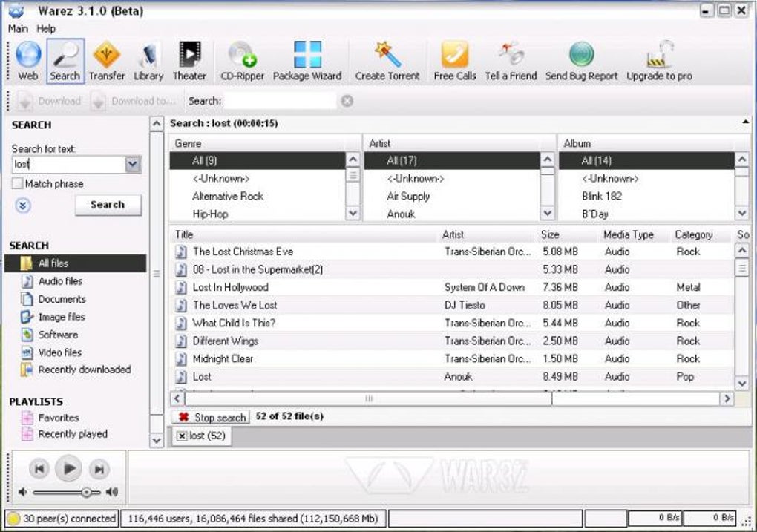Open Free Calls

pyautogui.click(x=455, y=61)
